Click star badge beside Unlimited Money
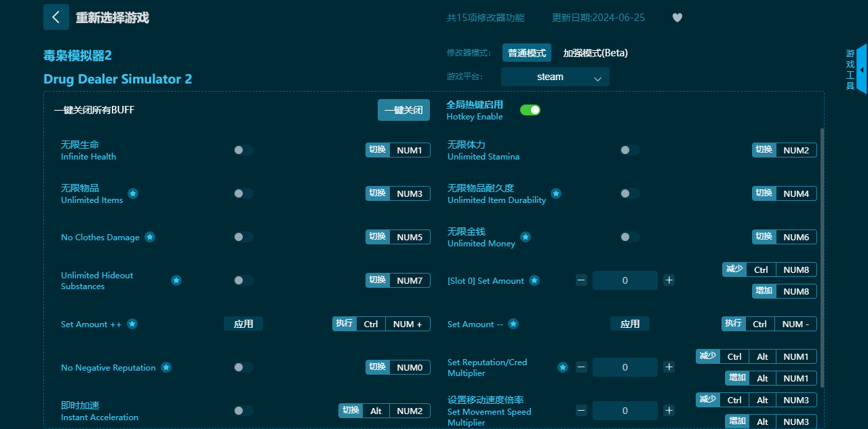This screenshot has height=429, width=868. coord(526,237)
